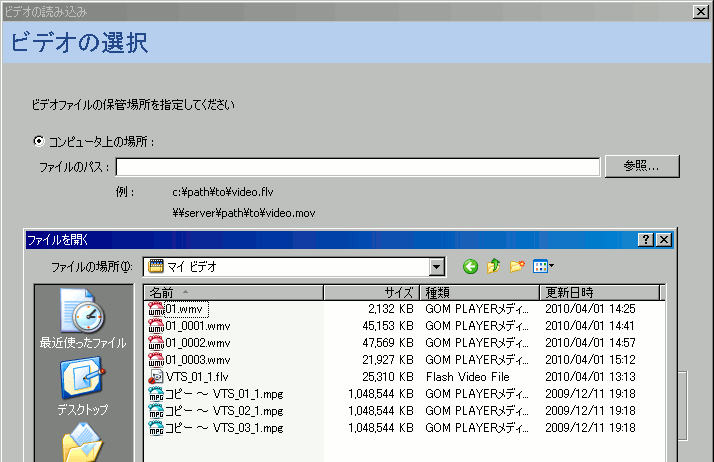Sort by 種類 column header
Screen dimensions: 714x462
point(479,293)
